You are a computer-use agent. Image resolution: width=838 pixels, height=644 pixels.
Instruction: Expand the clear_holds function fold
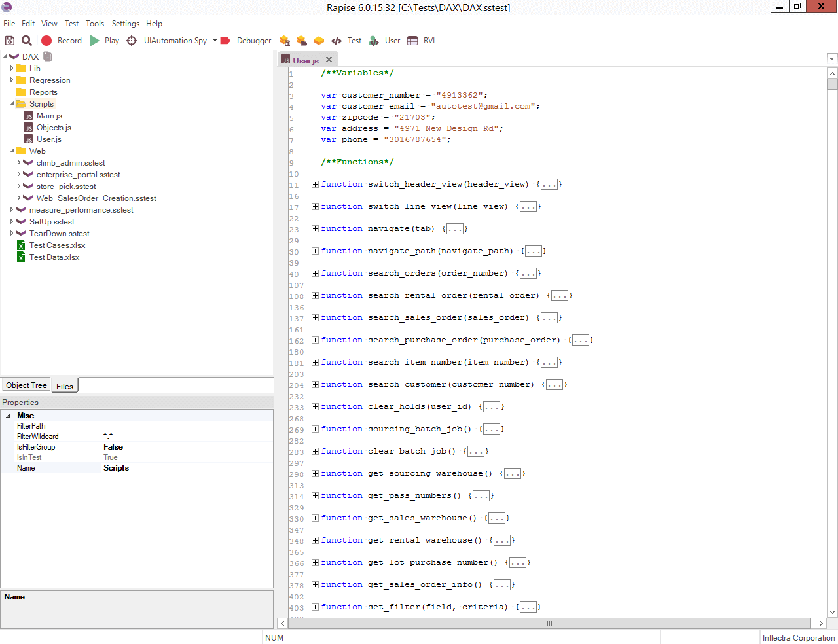(x=315, y=406)
